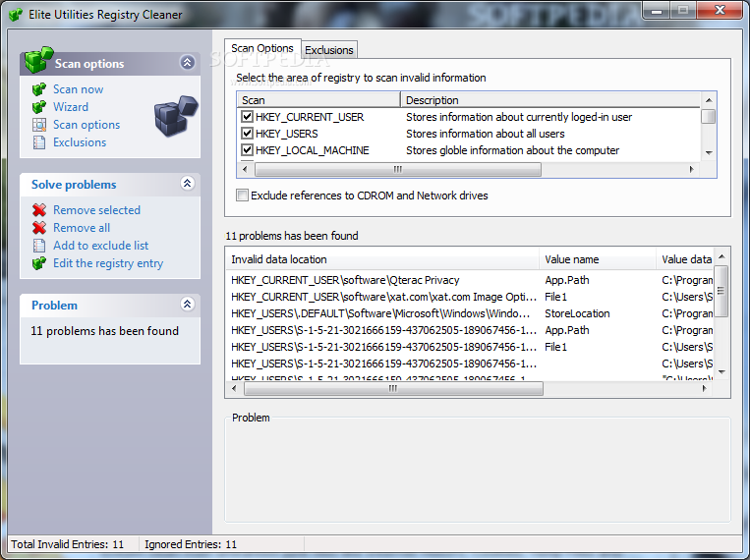Click scan list vertical scroll down arrow
This screenshot has height=560, width=750.
709,152
